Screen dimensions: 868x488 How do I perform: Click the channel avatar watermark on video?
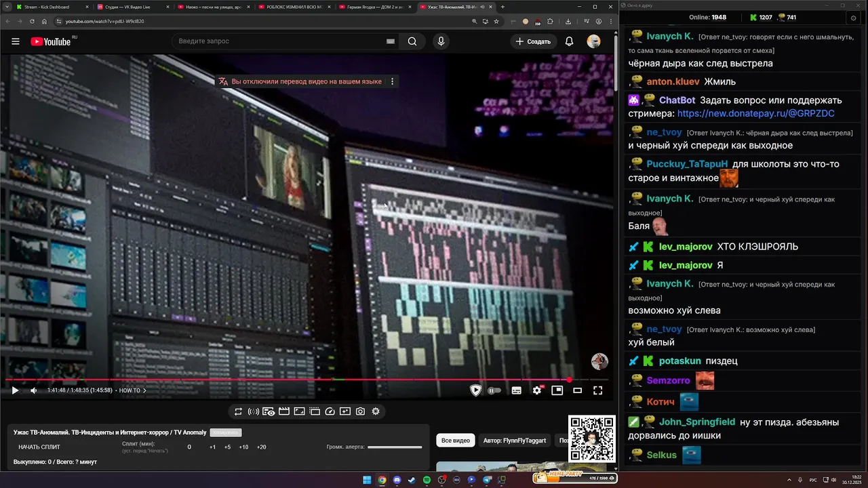[x=599, y=361]
